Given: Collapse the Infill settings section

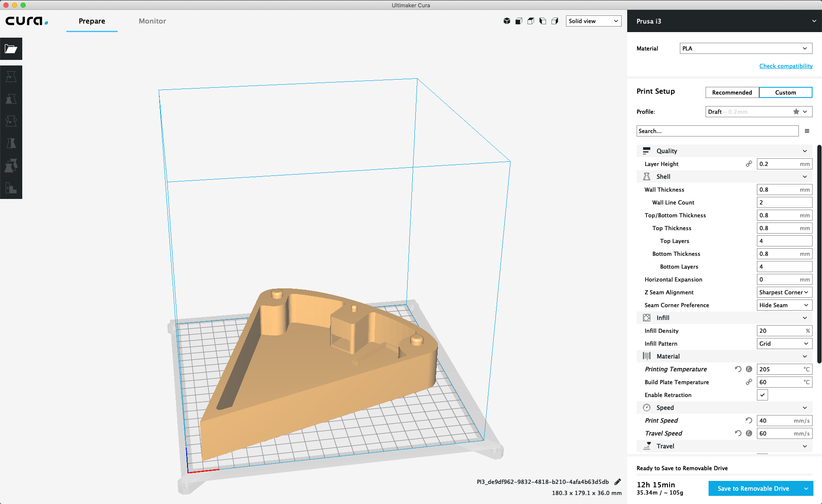Looking at the screenshot, I should (x=724, y=318).
